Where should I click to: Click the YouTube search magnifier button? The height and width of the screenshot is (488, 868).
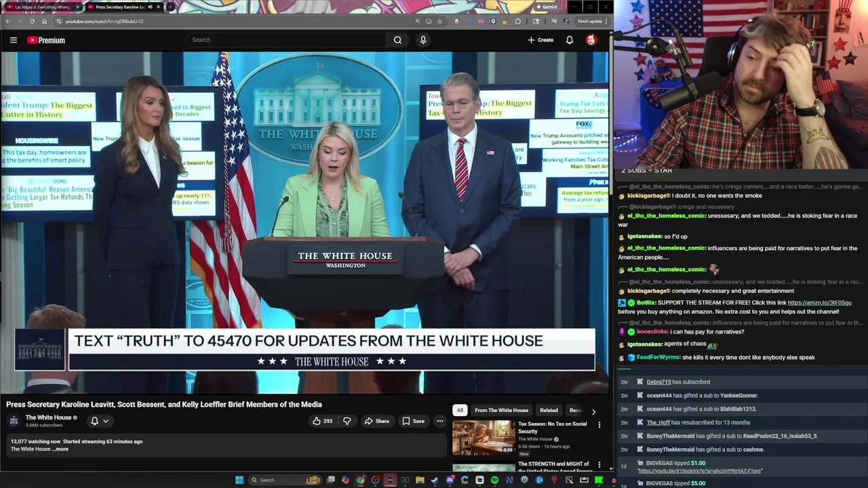[397, 40]
